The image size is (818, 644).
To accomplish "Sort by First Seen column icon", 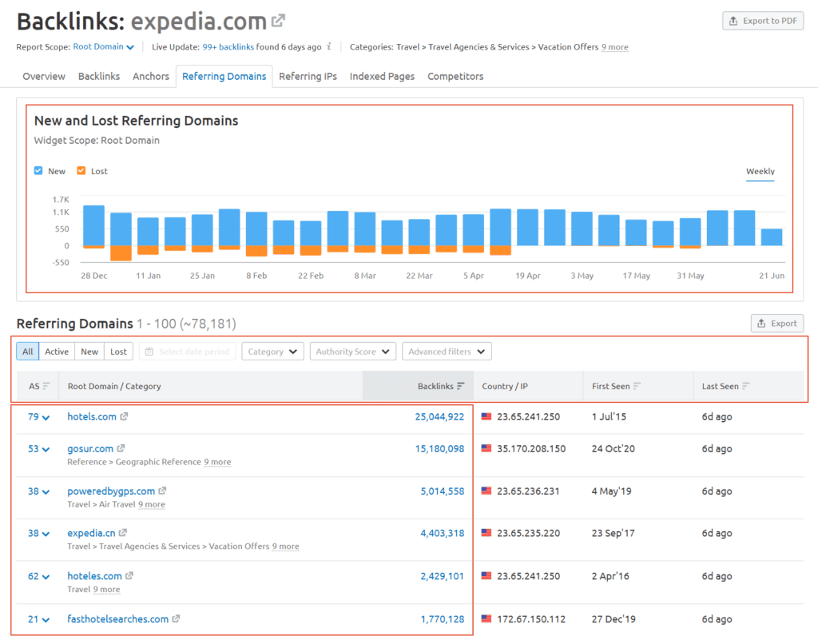I will [x=637, y=386].
